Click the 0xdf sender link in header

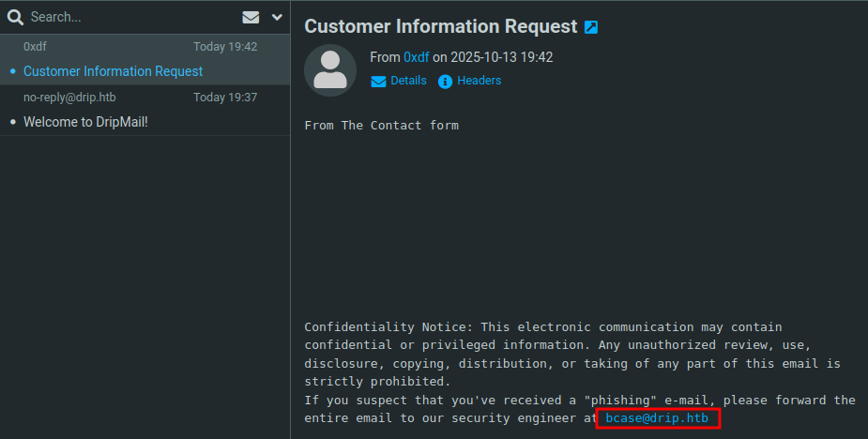tap(416, 57)
